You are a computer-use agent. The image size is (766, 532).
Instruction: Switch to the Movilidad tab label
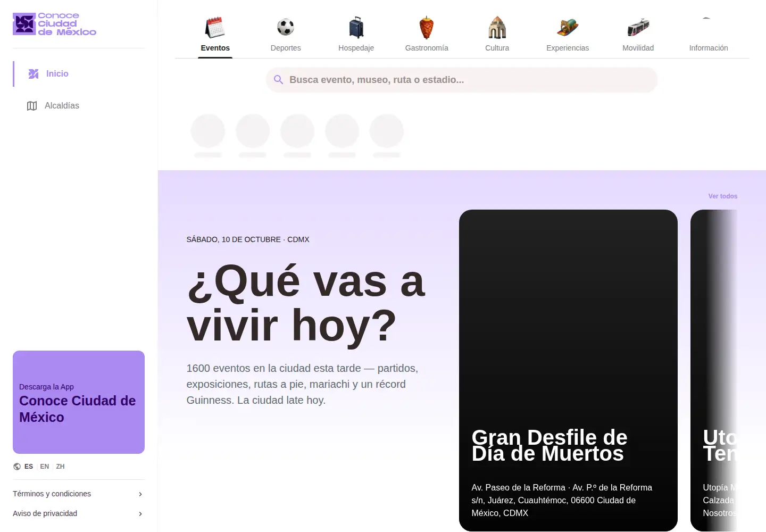638,48
